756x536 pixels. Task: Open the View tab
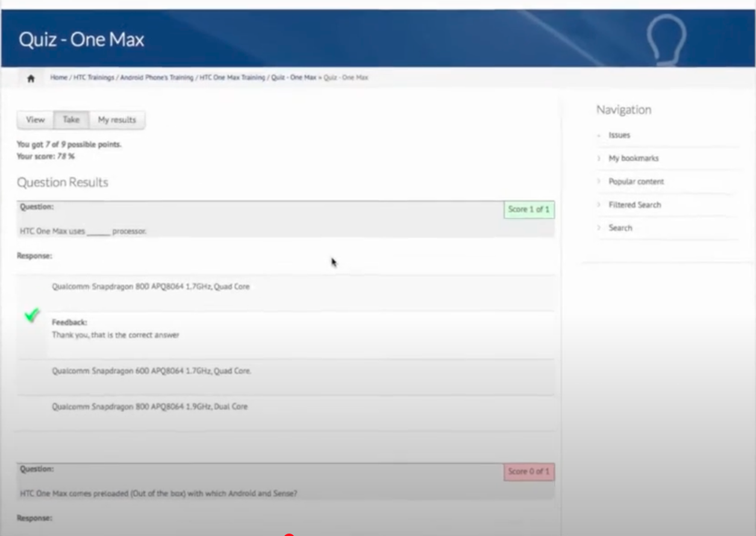click(35, 120)
